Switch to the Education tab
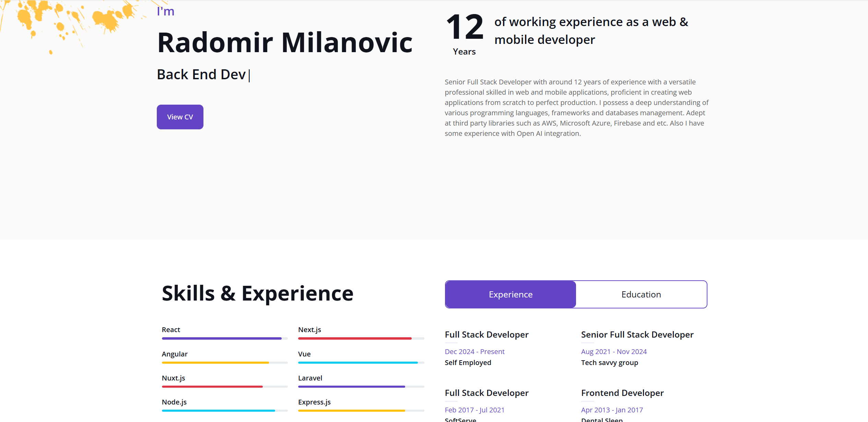The image size is (868, 422). 641,294
